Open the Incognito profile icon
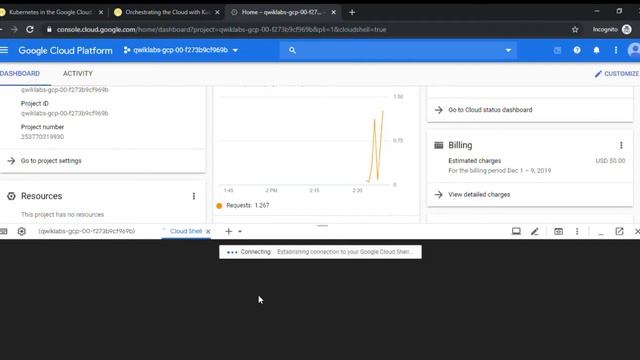This screenshot has width=640, height=360. (x=627, y=29)
